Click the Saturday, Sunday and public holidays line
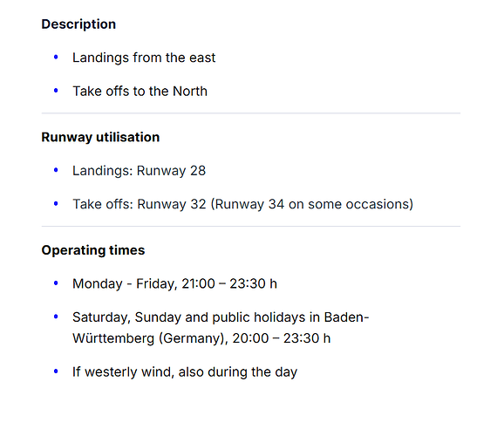This screenshot has height=436, width=504. click(x=221, y=328)
